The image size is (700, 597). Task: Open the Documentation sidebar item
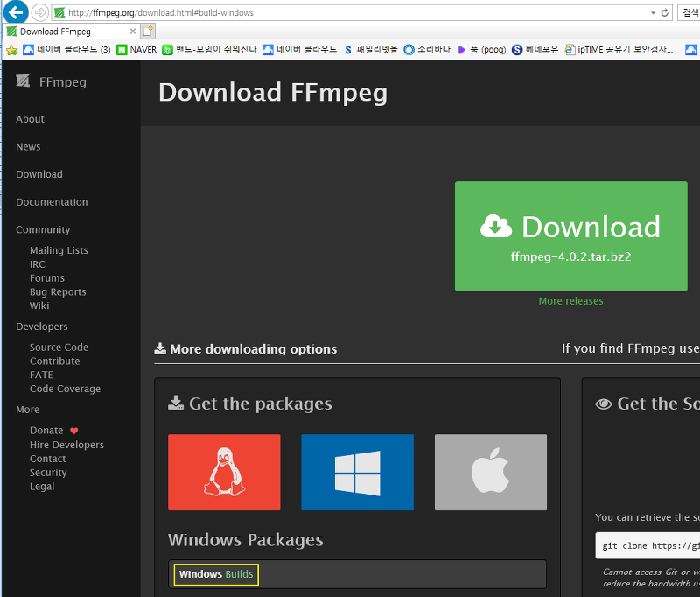point(52,202)
